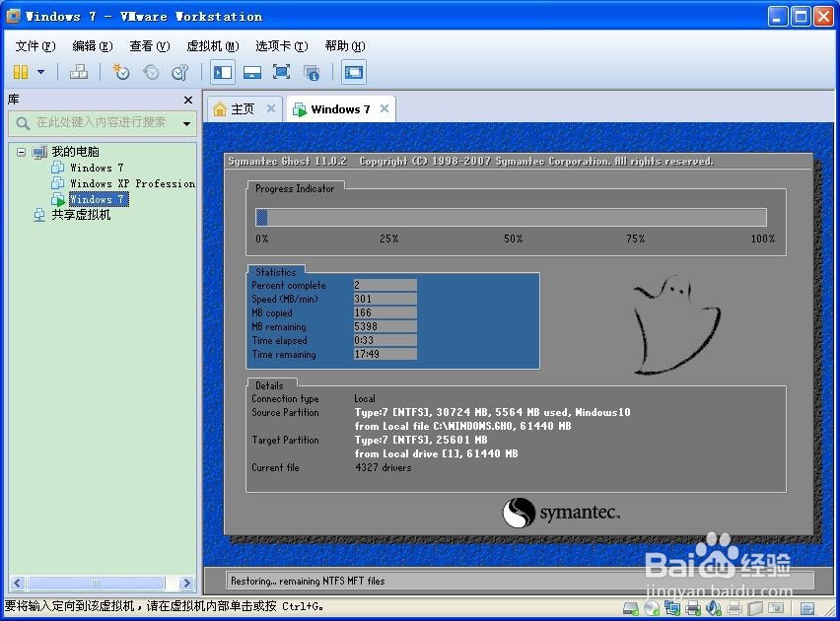Select 共享虚拟机 in the library tree

[x=81, y=215]
